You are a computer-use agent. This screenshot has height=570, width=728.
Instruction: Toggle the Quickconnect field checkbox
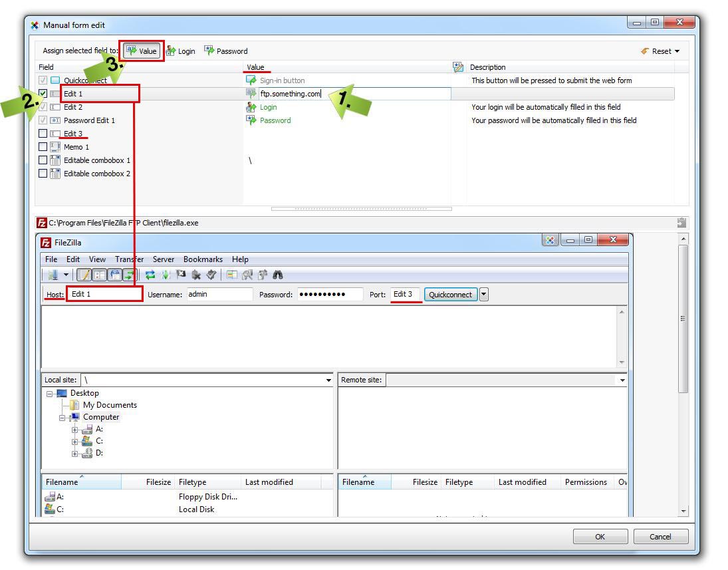tap(43, 80)
